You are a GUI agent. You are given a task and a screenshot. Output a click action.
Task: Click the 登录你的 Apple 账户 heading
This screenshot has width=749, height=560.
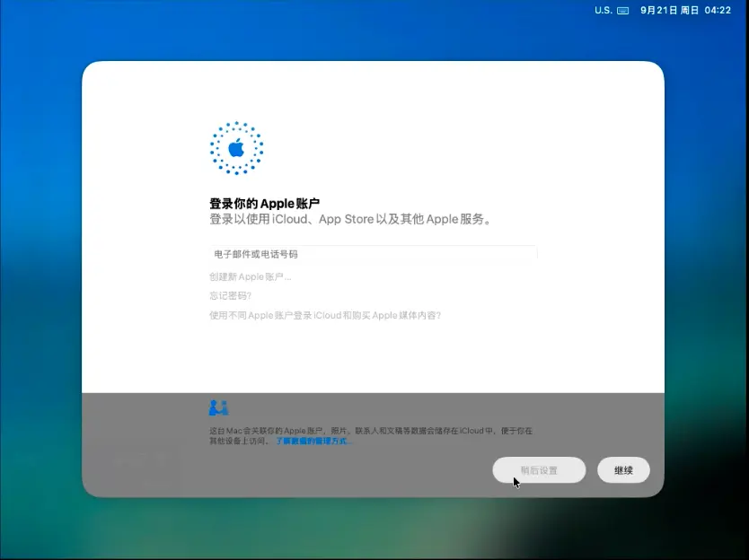click(265, 204)
